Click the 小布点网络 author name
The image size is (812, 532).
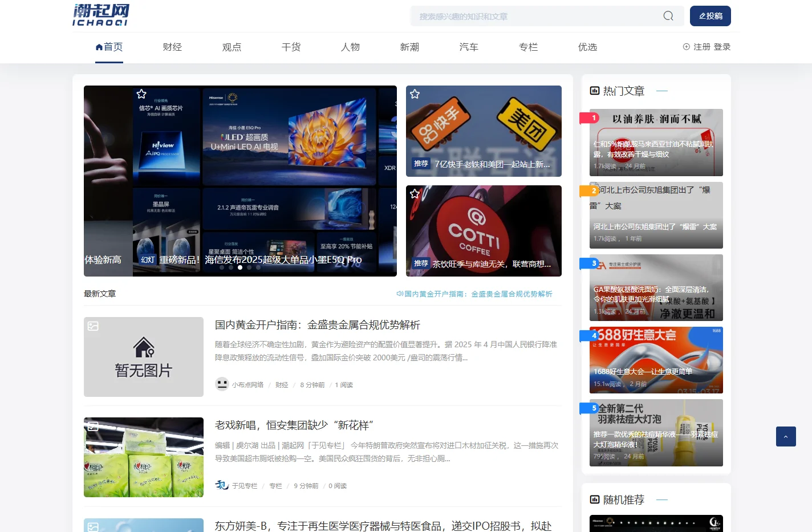pos(247,385)
